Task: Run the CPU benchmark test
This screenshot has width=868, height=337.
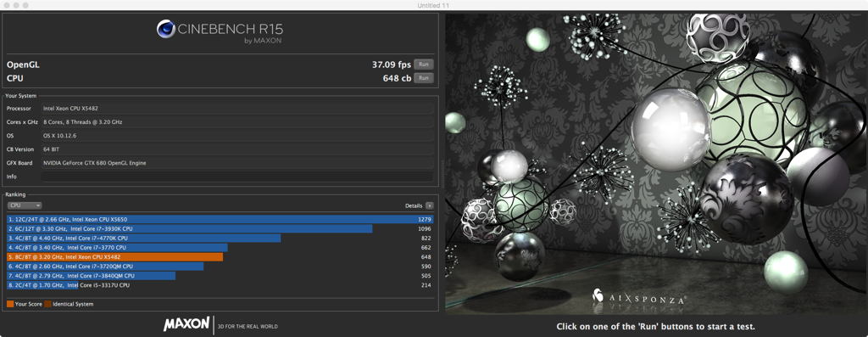Action: 424,78
